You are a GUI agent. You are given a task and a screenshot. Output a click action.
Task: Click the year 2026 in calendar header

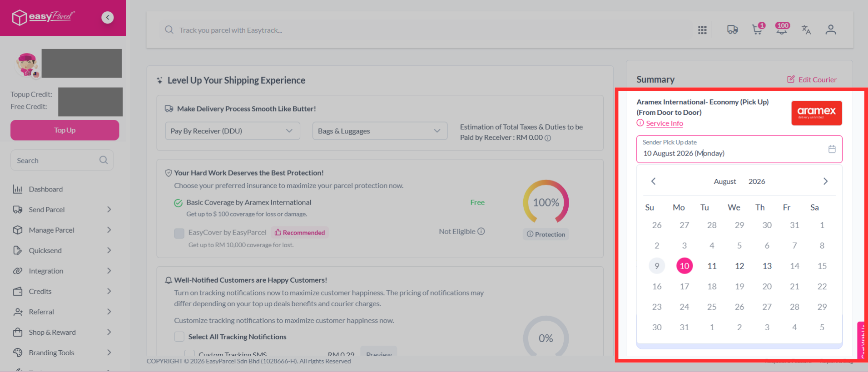[x=757, y=181]
